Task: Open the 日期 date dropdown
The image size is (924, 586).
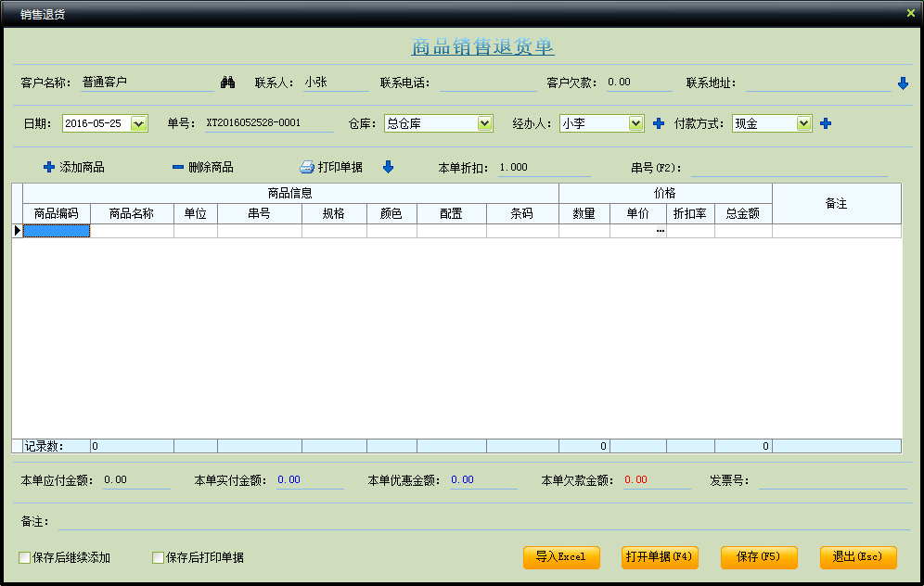Action: [x=138, y=123]
